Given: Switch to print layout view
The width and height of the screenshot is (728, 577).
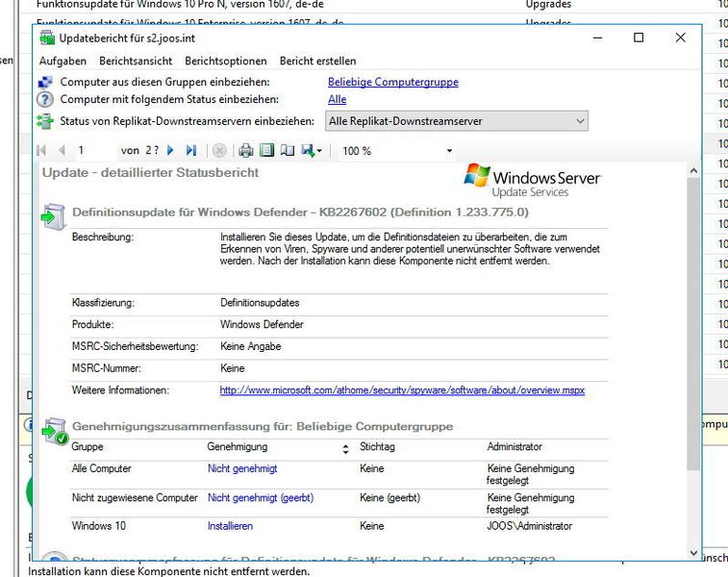Looking at the screenshot, I should [266, 150].
